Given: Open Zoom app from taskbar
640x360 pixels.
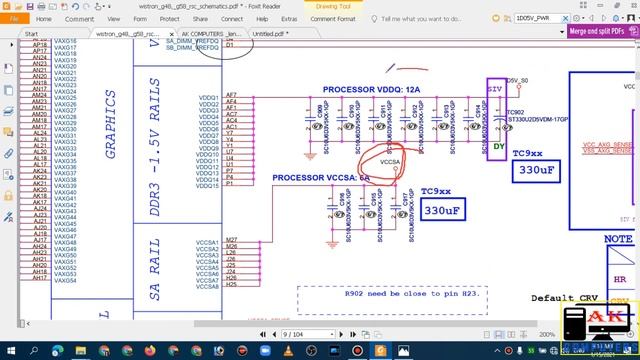Looking at the screenshot, I should 265,351.
